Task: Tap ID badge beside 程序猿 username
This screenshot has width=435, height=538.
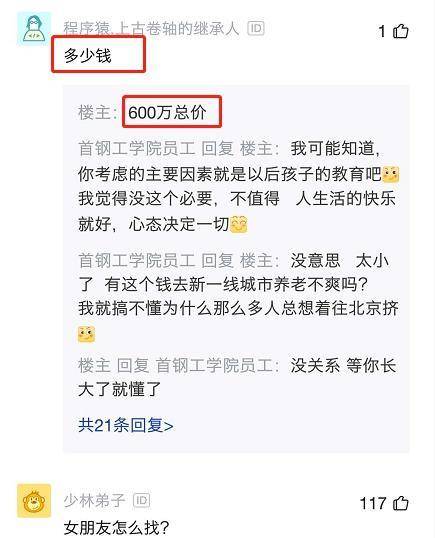Action: point(256,28)
